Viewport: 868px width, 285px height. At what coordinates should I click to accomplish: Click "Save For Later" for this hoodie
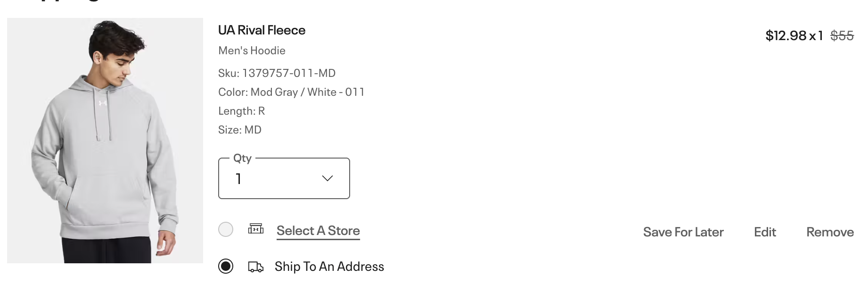(x=683, y=232)
